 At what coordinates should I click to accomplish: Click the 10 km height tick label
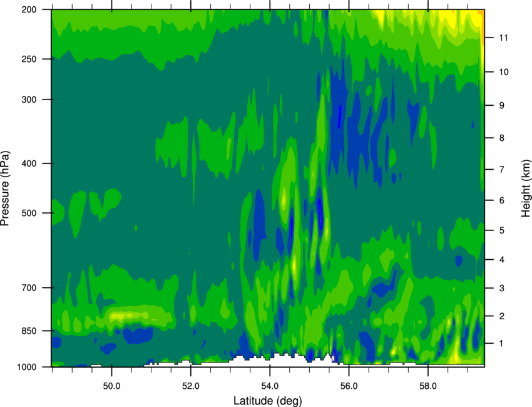click(x=504, y=72)
